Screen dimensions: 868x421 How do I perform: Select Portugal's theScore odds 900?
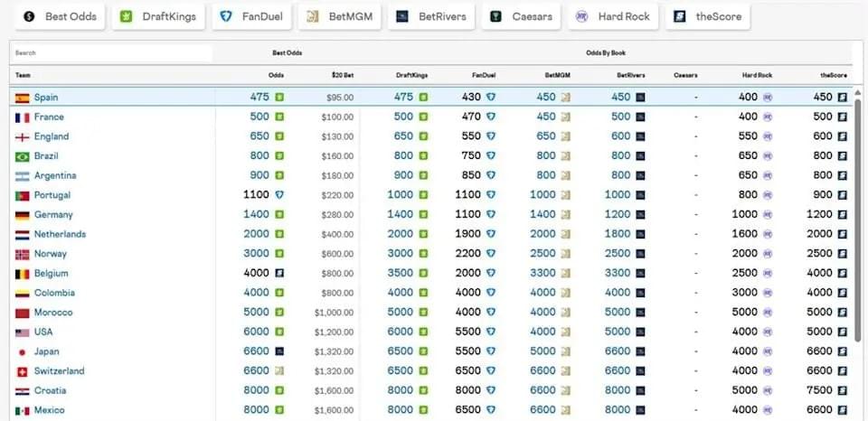click(823, 195)
